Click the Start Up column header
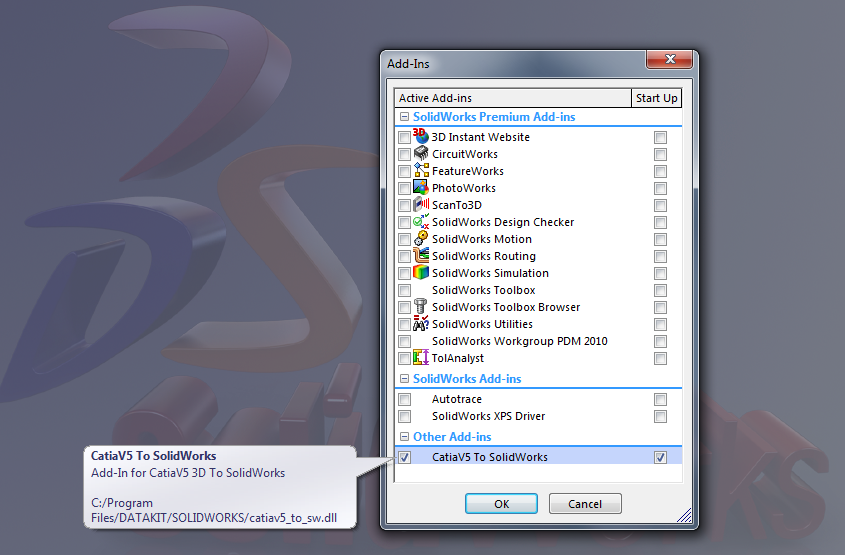The width and height of the screenshot is (845, 555). pyautogui.click(x=656, y=98)
